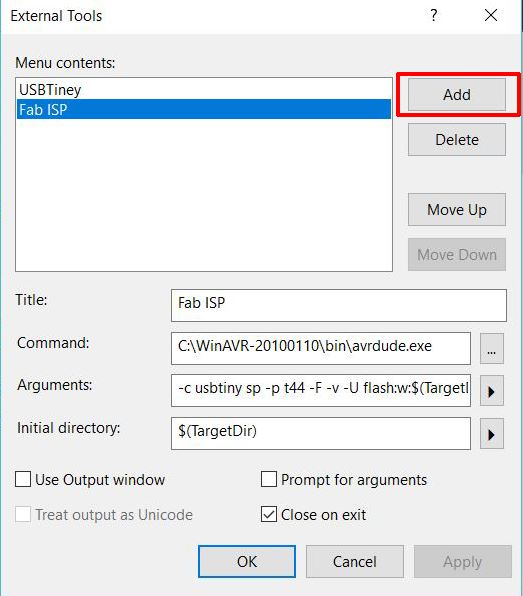Select the Fab ISP entry in the list
Screen dimensions: 523x596
click(x=204, y=109)
